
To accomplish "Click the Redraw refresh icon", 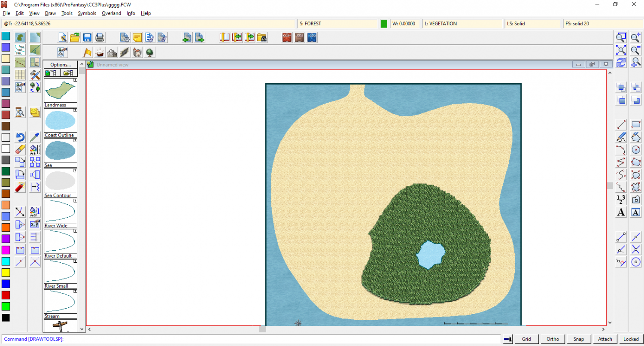I will (621, 63).
